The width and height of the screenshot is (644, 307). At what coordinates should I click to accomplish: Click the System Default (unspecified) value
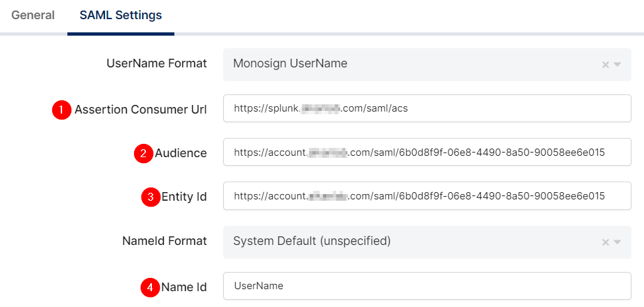312,241
